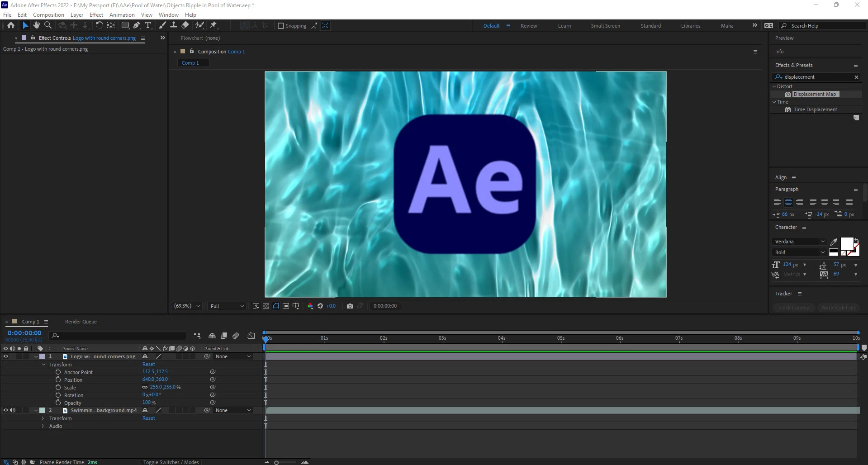Open the magnification dropdown showing 69.3%
Image resolution: width=868 pixels, height=465 pixels.
[x=187, y=306]
